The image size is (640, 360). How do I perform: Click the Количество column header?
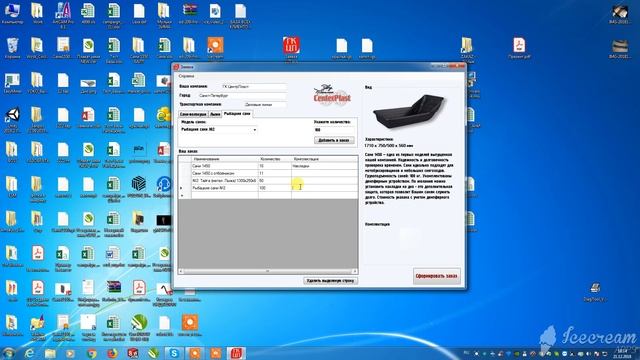(275, 159)
